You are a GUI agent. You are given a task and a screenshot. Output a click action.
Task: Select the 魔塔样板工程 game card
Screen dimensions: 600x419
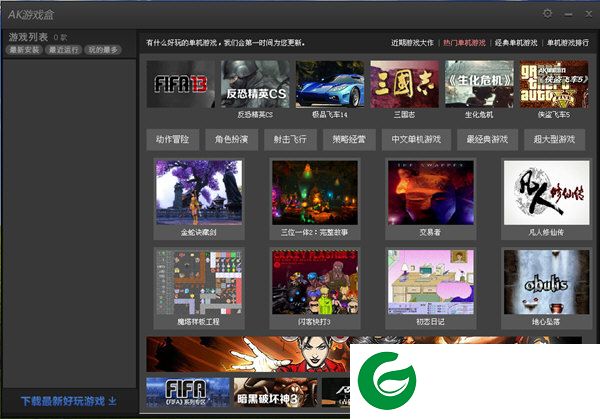coord(199,288)
